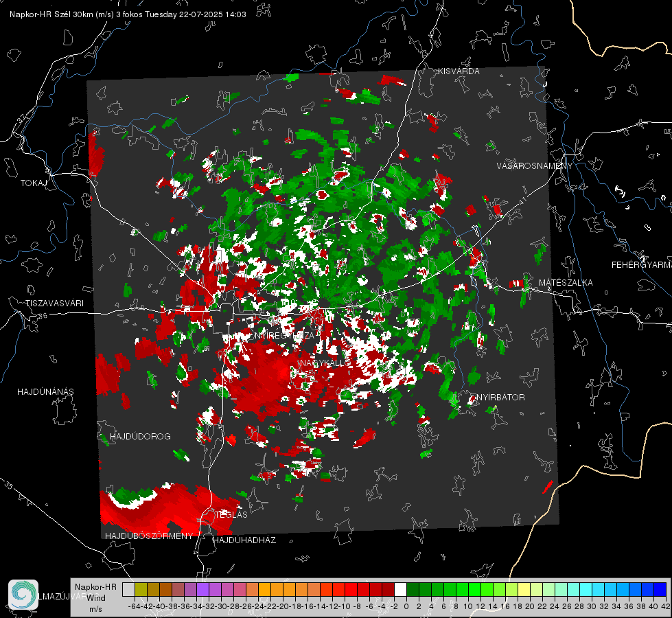Pick the yellow swatch between 18 and 20
Image resolution: width=672 pixels, height=618 pixels.
(x=524, y=589)
